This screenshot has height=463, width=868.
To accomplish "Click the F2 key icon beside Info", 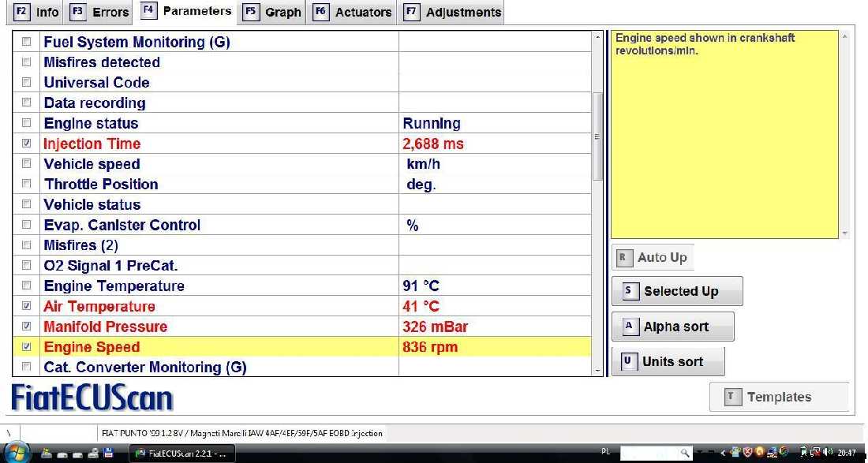I will 21,12.
